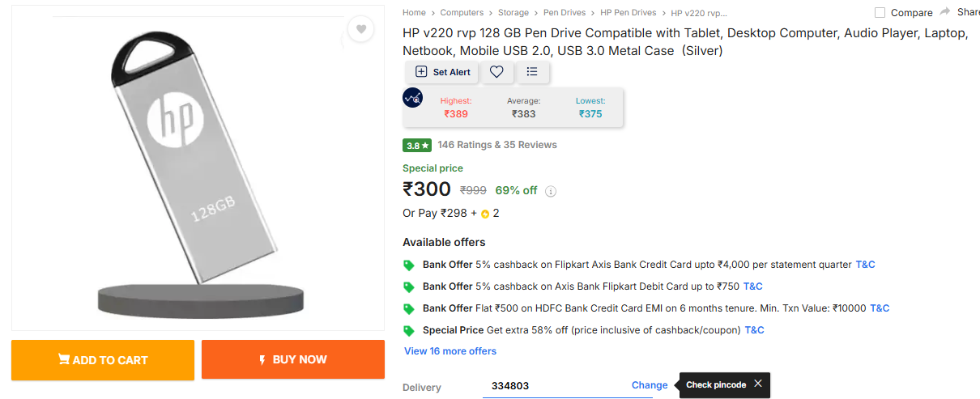Screen dimensions: 980x399
Task: Tick the Compare checkbox
Action: pos(880,13)
